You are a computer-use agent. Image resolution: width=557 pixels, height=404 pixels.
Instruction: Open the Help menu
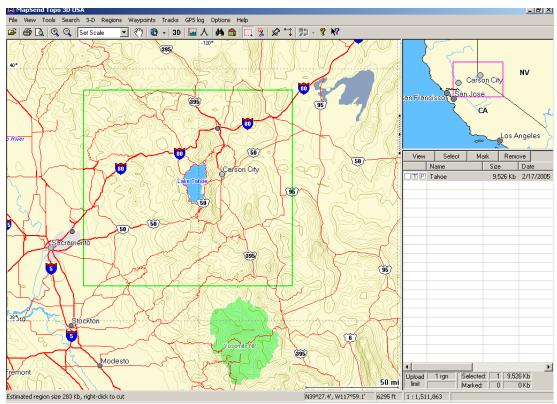coord(242,20)
